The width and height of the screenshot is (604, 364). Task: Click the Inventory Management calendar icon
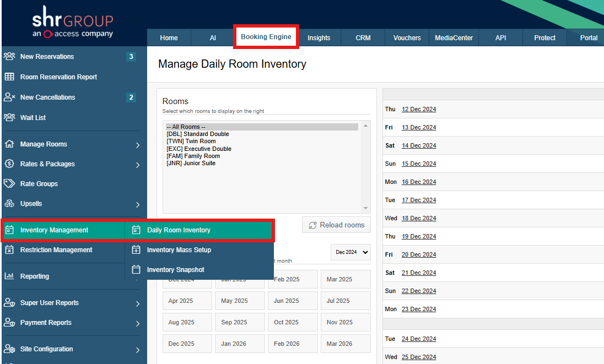[x=9, y=230]
